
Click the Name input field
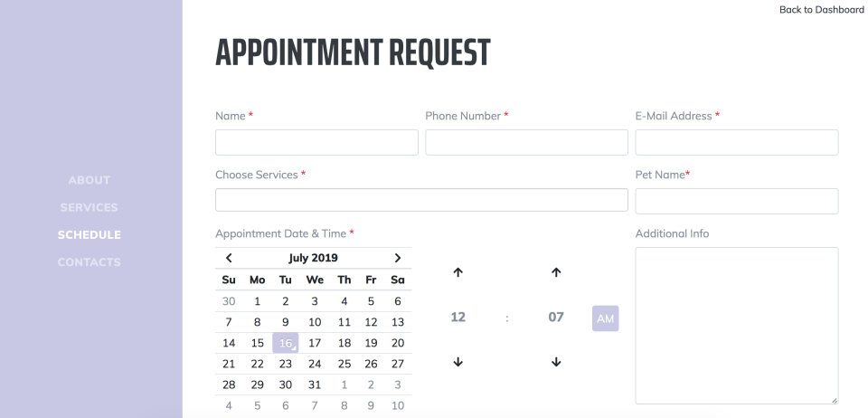tap(316, 142)
